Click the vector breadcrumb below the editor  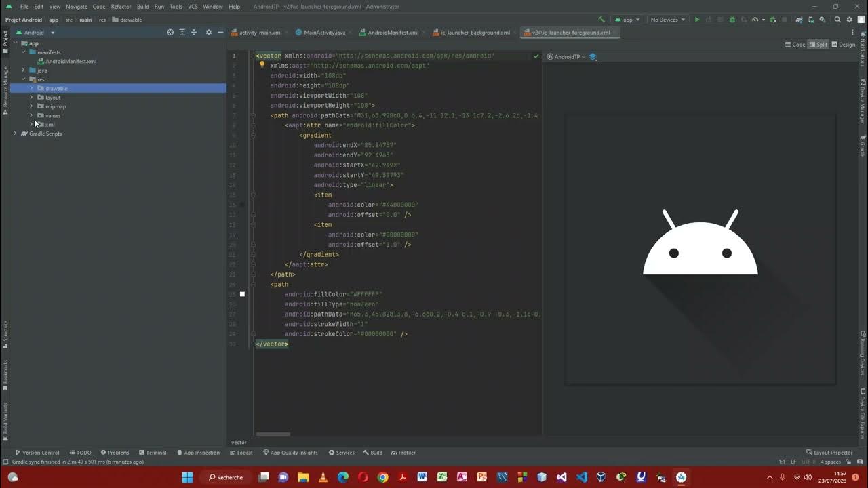pos(239,443)
